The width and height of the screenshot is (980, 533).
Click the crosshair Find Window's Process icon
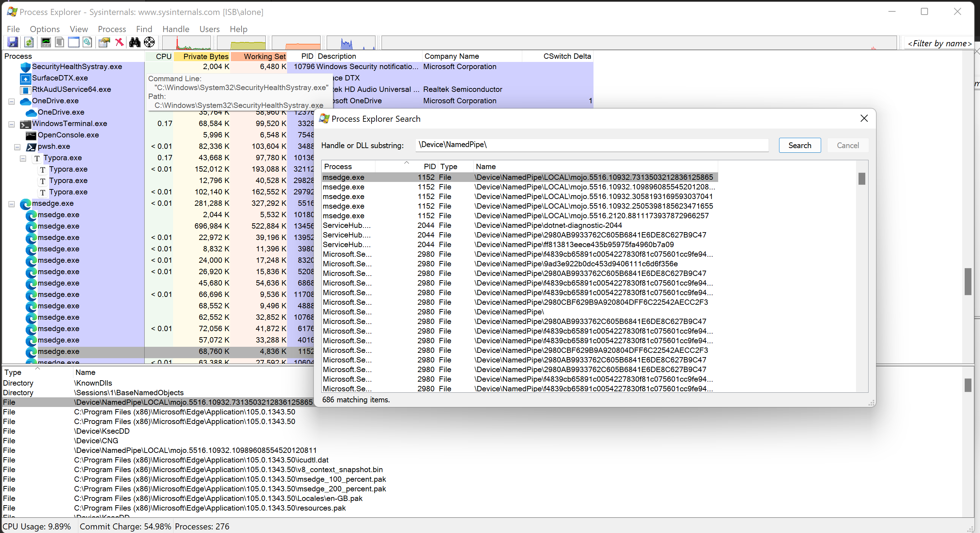149,42
